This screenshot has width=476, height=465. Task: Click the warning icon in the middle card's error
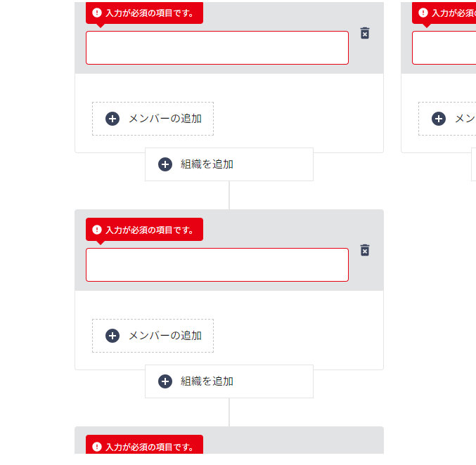point(97,230)
